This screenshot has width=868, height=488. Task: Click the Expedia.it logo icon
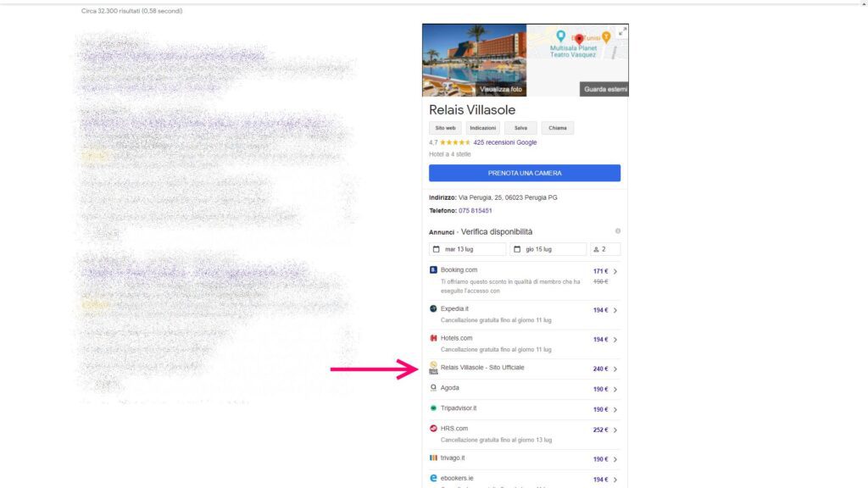tap(433, 308)
